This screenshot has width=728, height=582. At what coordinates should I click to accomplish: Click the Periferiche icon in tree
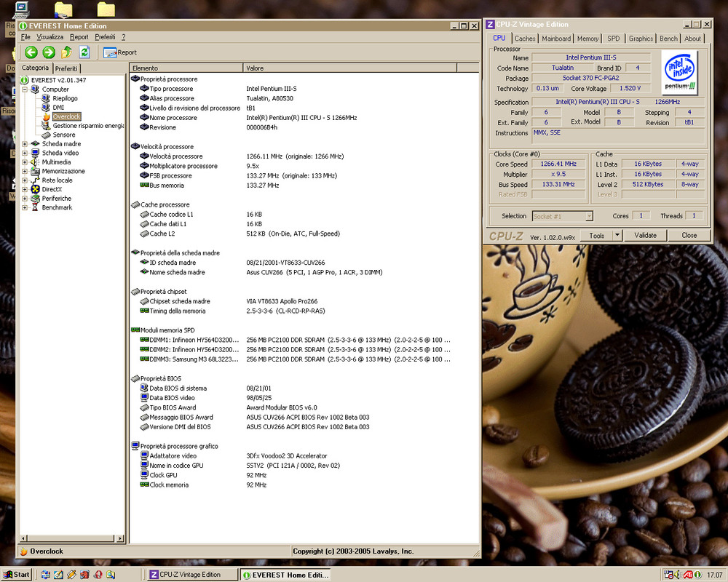35,198
